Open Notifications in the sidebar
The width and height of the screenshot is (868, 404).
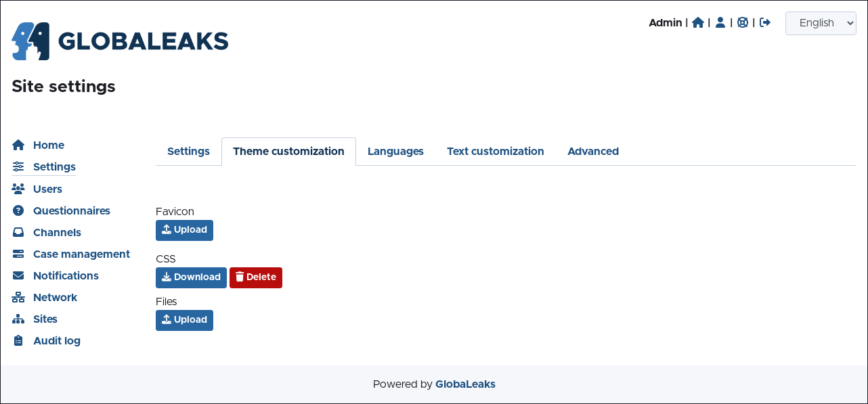click(x=66, y=275)
